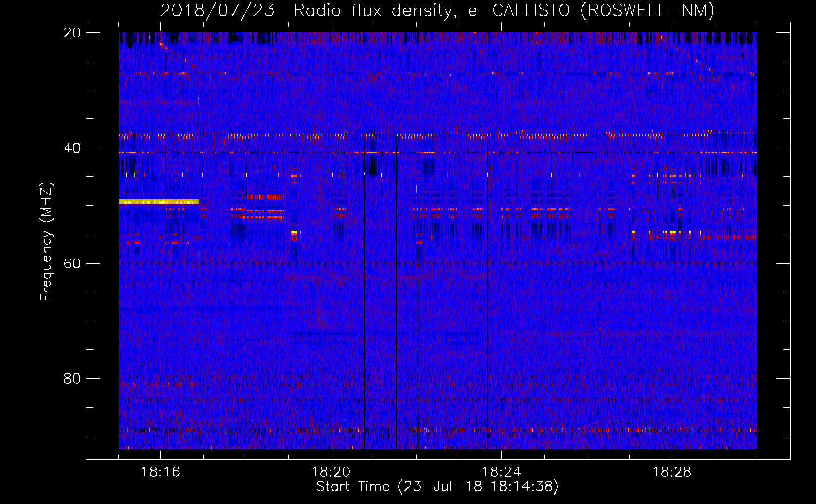This screenshot has width=816, height=504.
Task: Click the '40' frequency tick label
Action: (x=72, y=148)
